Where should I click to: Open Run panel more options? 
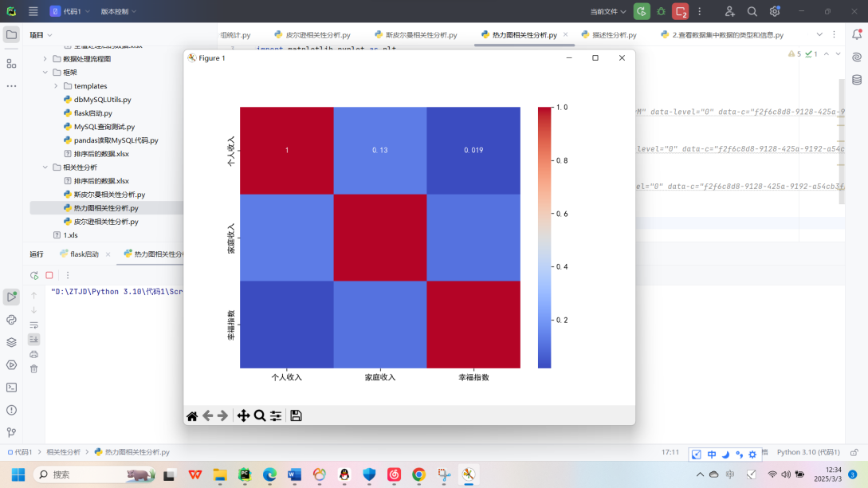click(68, 275)
